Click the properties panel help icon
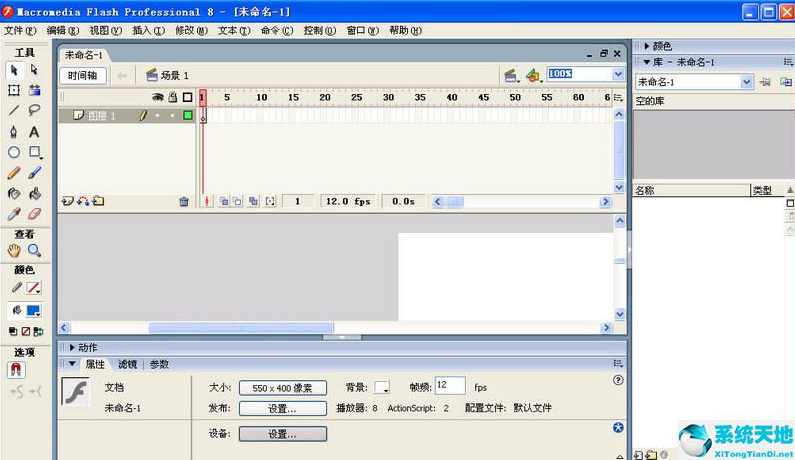This screenshot has height=460, width=795. coord(618,380)
